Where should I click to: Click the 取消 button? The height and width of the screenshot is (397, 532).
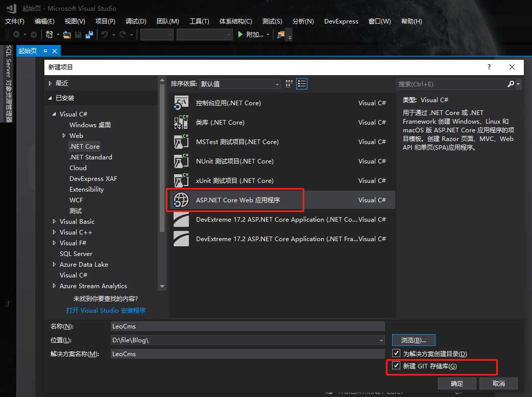click(498, 383)
